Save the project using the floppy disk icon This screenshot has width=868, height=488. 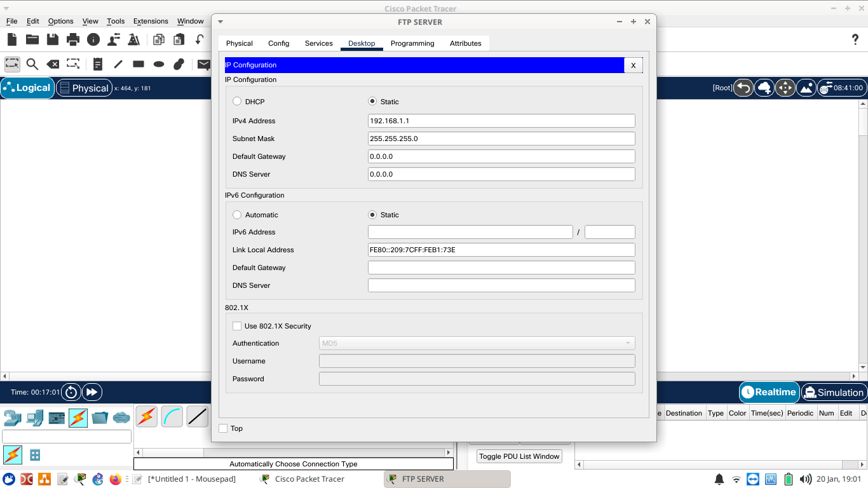point(53,39)
